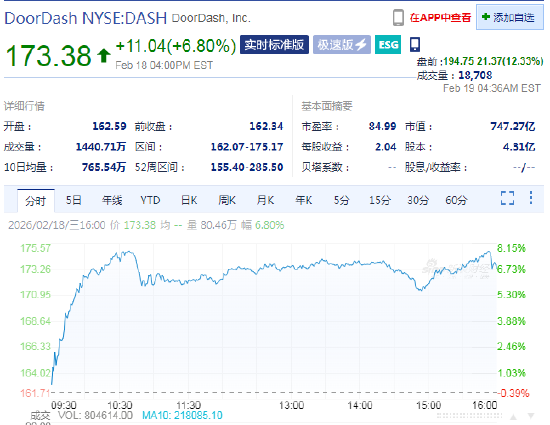The width and height of the screenshot is (550, 425).
Task: Click the 52周区间 value 155.40-285.50
Action: point(247,167)
